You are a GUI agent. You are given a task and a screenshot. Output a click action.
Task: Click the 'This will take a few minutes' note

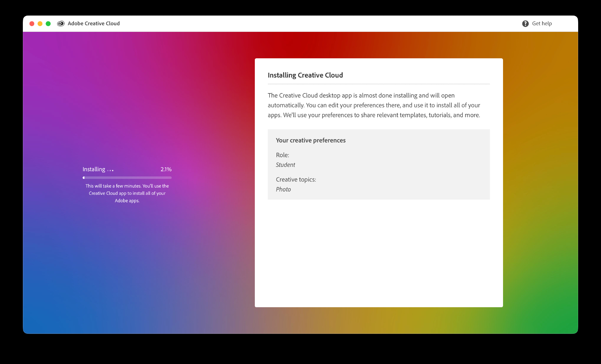click(x=127, y=193)
